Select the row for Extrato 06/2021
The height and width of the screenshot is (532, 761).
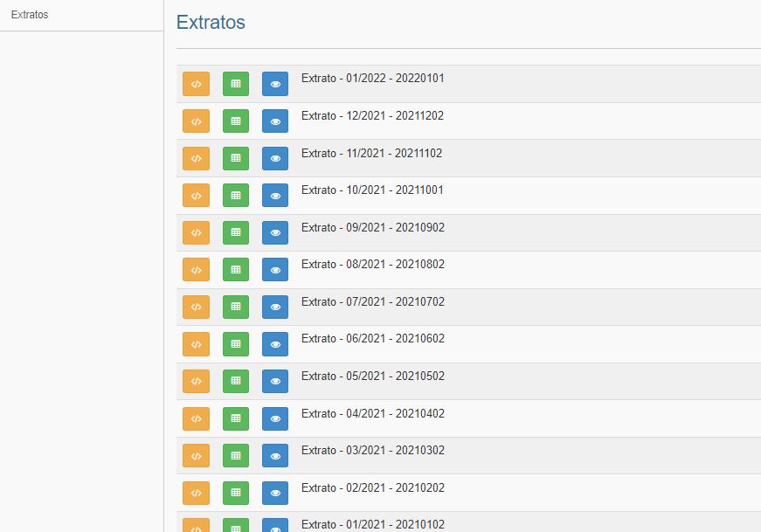tap(373, 339)
